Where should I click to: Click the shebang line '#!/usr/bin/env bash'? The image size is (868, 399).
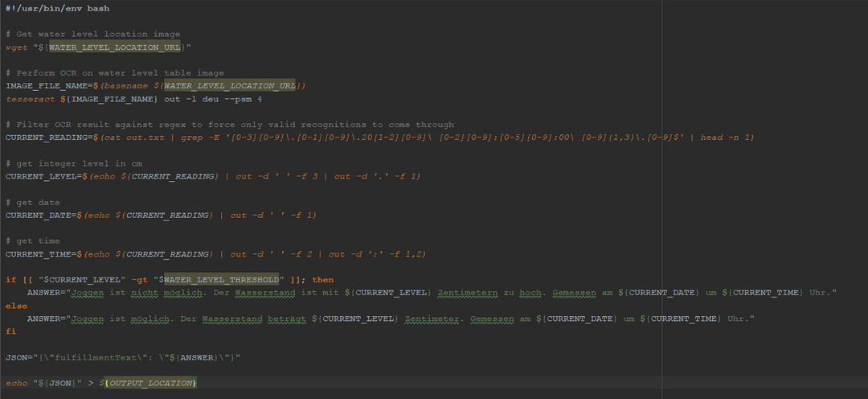pyautogui.click(x=57, y=8)
